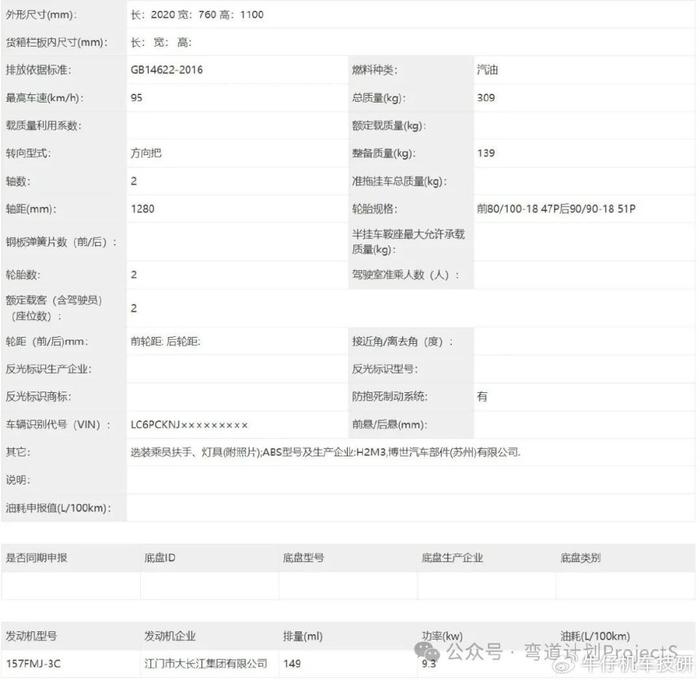This screenshot has height=680, width=700.
Task: Click engine manufacturer 江门市大长江集团有限公司
Action: (x=206, y=663)
